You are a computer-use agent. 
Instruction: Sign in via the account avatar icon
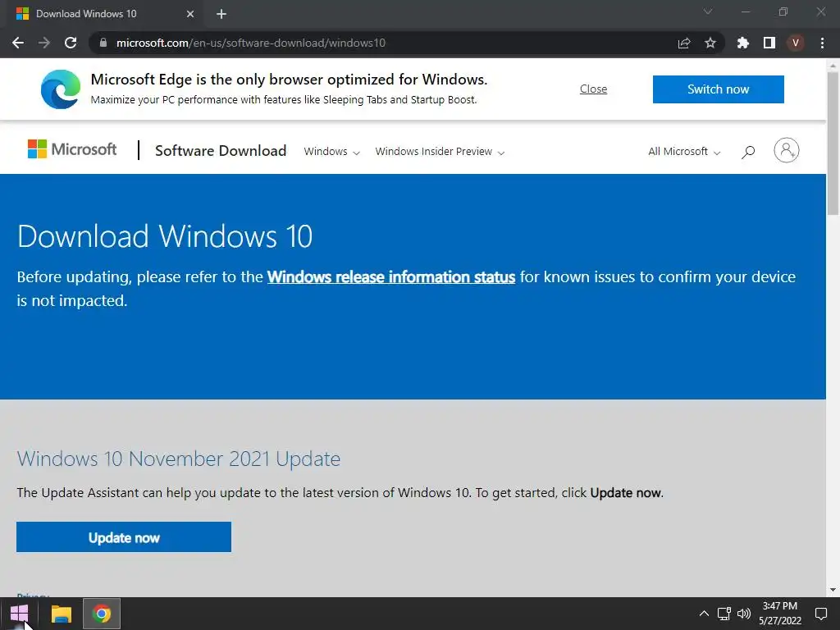[787, 150]
